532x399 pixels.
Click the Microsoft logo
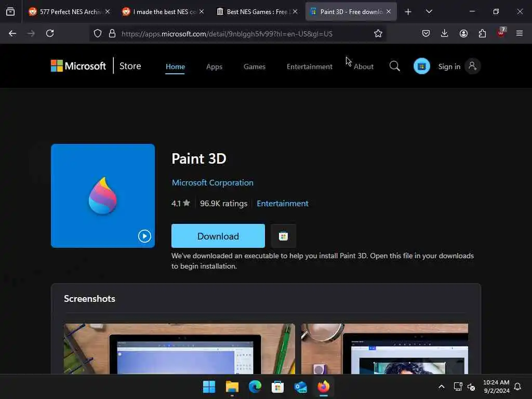78,66
